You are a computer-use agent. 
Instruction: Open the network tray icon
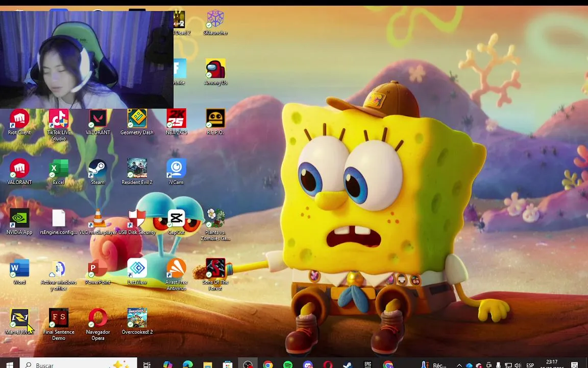coord(508,365)
